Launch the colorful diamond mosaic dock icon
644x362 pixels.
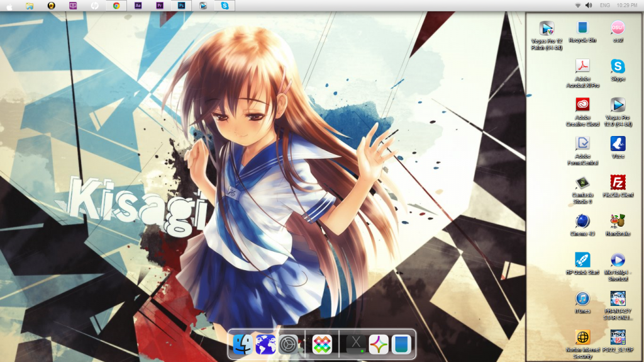(322, 344)
